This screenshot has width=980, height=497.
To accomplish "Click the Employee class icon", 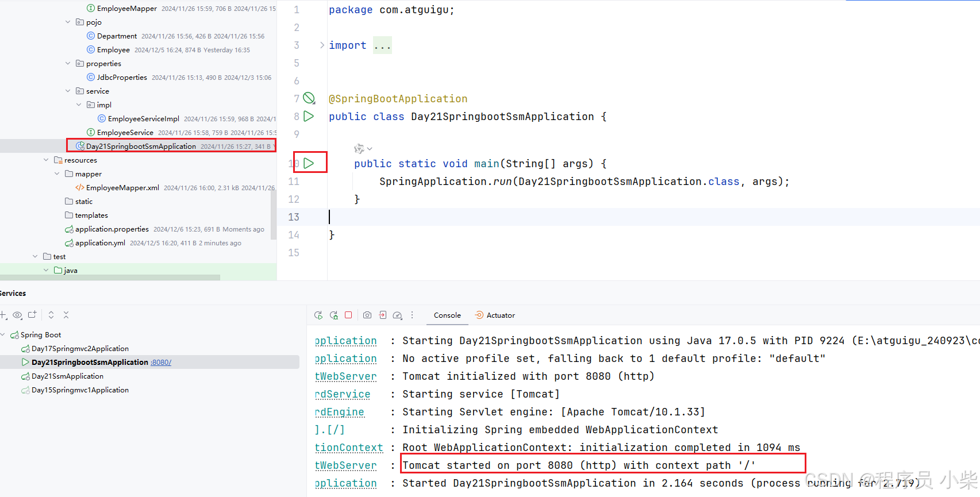I will 91,49.
